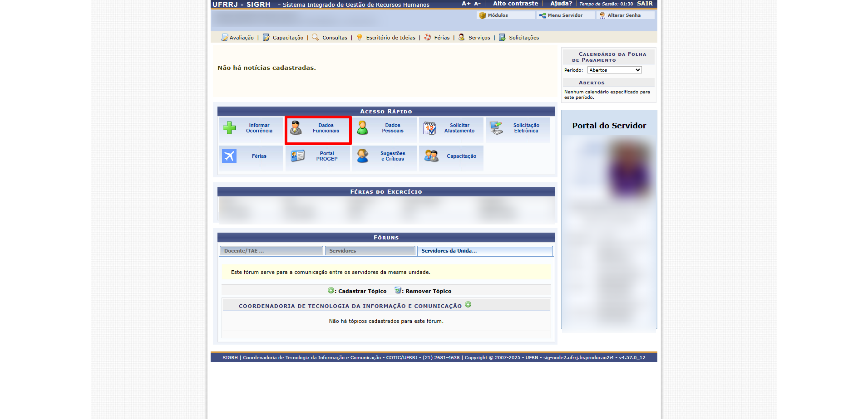Click the Portal PROGEP icon

click(298, 156)
